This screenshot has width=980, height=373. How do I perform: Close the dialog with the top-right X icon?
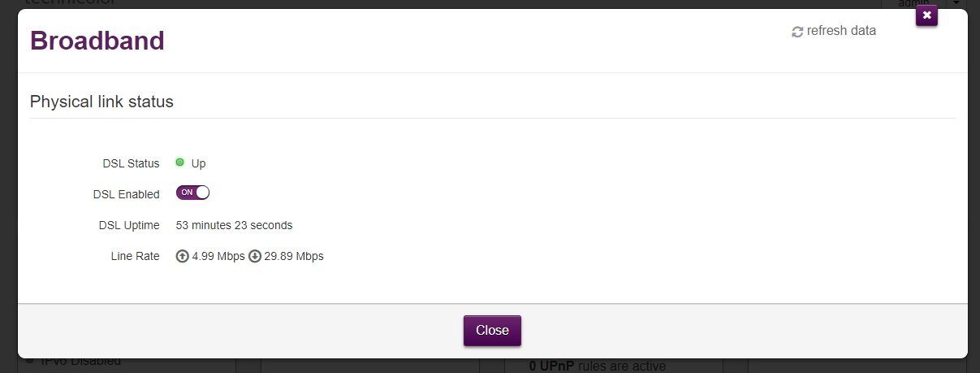926,15
